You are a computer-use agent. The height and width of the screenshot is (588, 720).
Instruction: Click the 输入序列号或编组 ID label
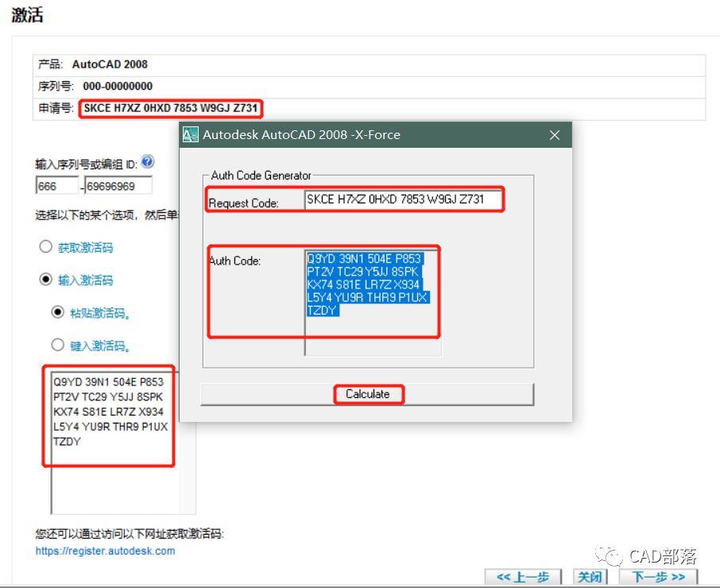[x=87, y=164]
